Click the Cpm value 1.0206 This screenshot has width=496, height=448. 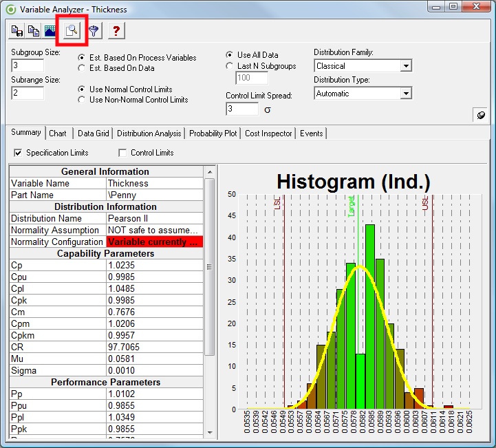155,323
